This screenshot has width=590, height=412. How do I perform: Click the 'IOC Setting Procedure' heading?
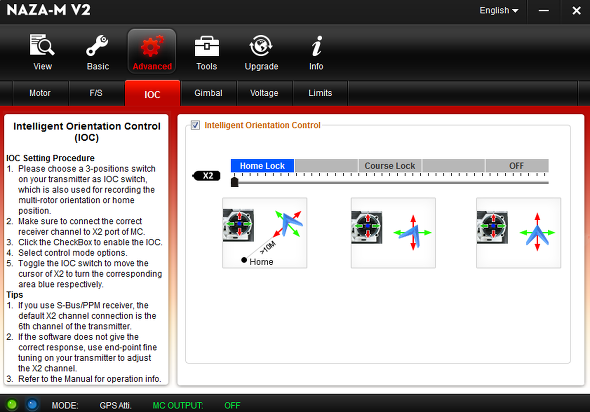(x=50, y=158)
